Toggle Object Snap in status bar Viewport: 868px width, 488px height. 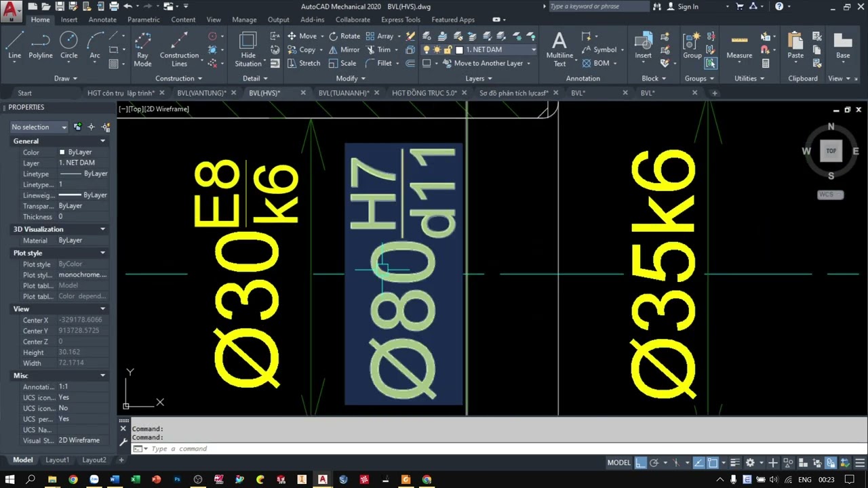[713, 463]
